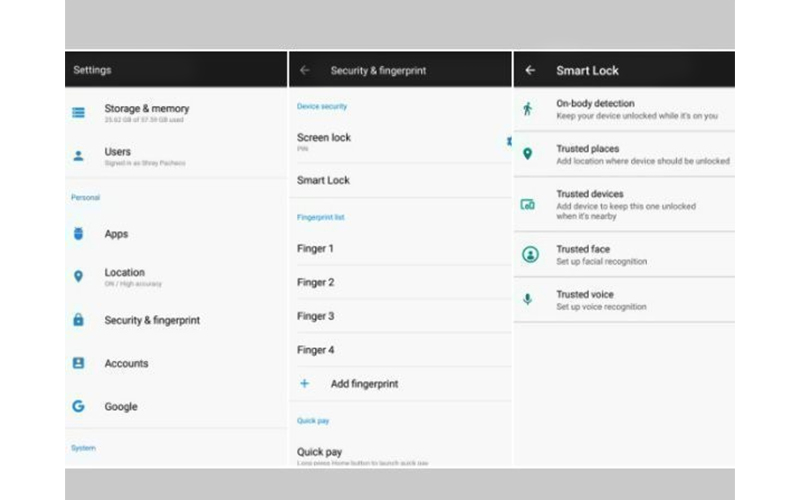The height and width of the screenshot is (500, 800).
Task: Open Trusted places setting
Action: click(x=624, y=154)
